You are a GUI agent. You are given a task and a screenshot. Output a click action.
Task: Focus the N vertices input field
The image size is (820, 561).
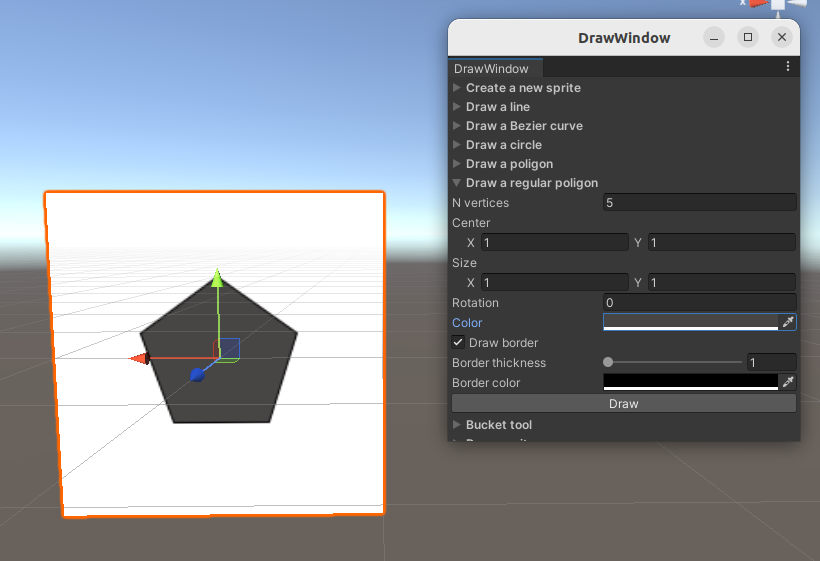click(700, 202)
